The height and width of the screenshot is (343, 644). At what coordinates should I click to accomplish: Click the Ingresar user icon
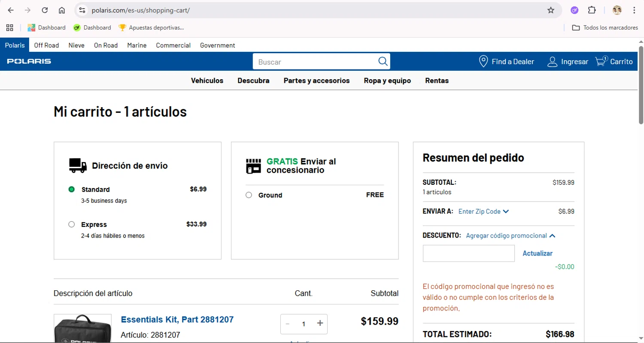tap(552, 62)
